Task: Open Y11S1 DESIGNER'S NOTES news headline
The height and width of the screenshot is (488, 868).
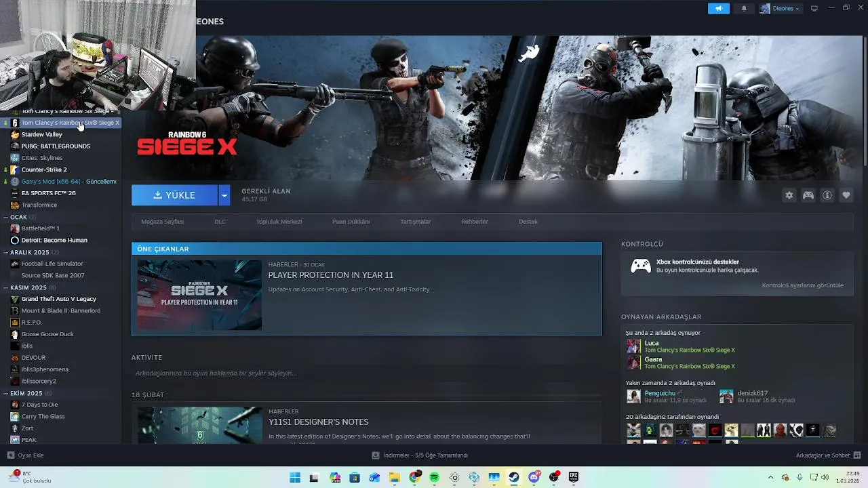Action: pos(318,422)
